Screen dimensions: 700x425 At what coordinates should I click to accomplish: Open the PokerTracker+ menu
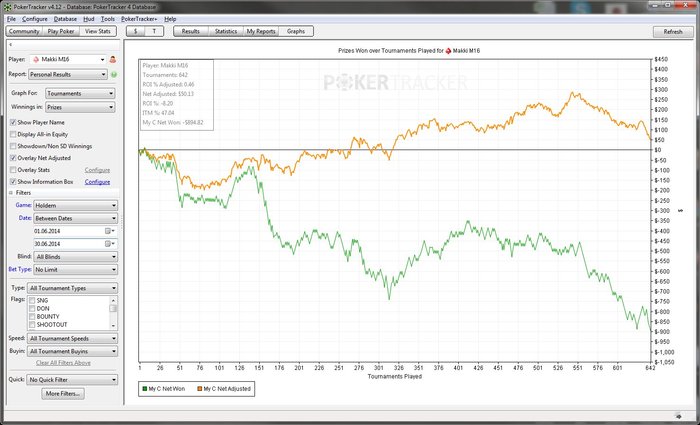click(139, 19)
